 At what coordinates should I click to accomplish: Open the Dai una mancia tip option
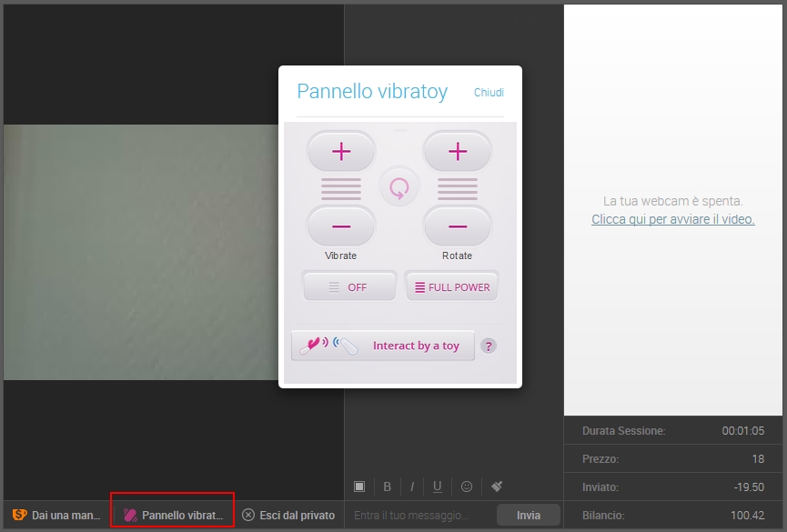[57, 515]
